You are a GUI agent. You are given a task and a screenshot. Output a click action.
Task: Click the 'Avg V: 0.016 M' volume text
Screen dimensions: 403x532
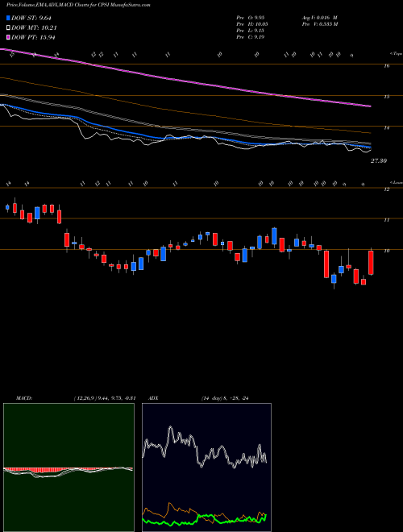318,18
